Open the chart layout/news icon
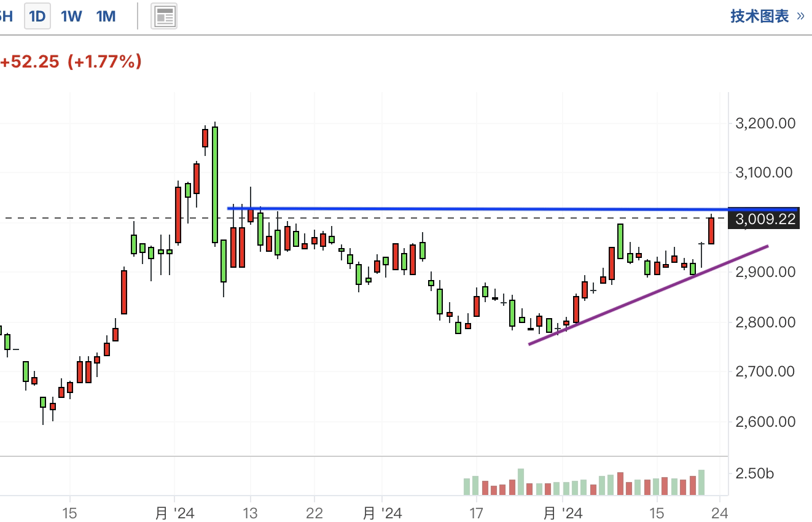Screen dimensions: 812x522 (x=165, y=17)
